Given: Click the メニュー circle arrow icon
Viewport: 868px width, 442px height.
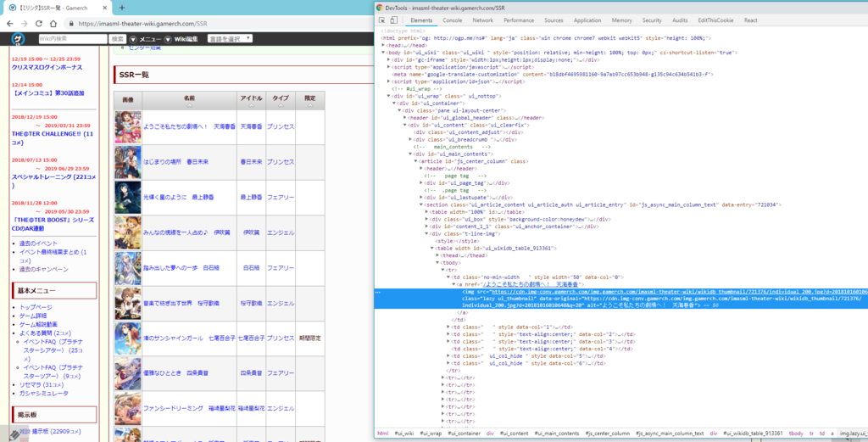Looking at the screenshot, I should [x=133, y=39].
